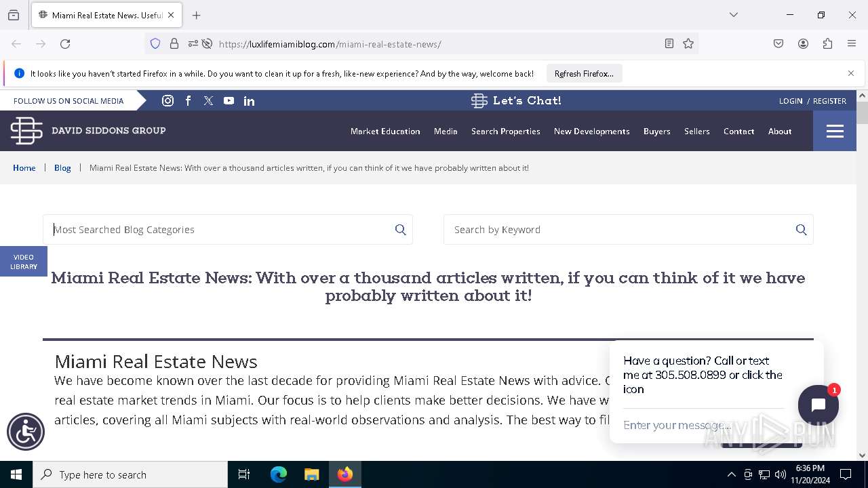Open Firefox application menu
Screen dimensions: 868x488
click(852, 44)
